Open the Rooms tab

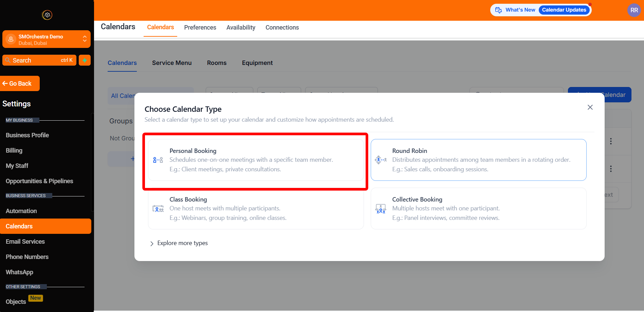pyautogui.click(x=217, y=63)
